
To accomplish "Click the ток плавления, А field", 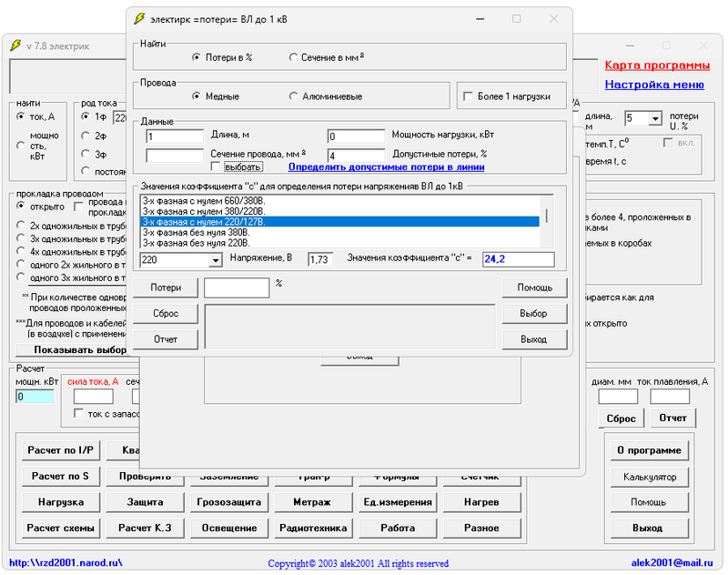I will 670,397.
